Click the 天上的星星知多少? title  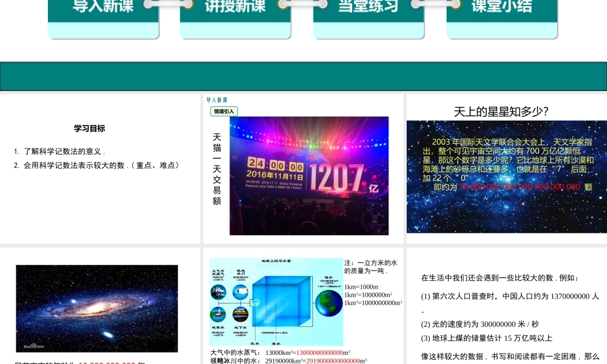point(501,112)
